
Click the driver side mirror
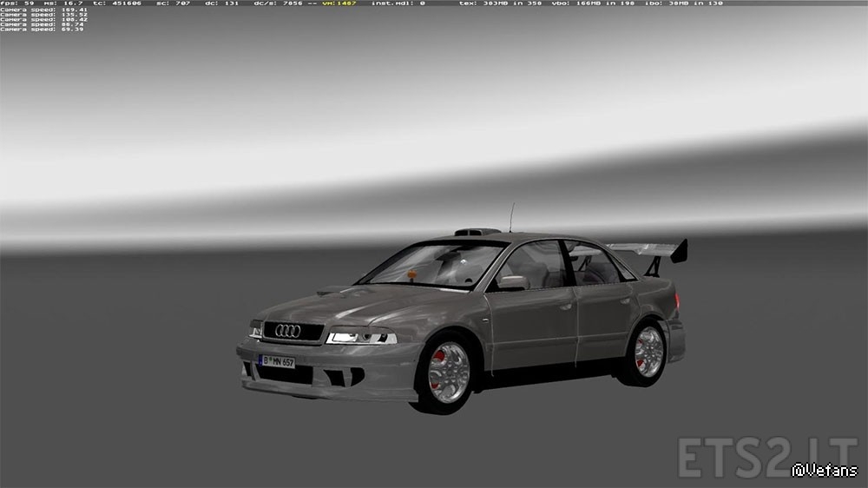pyautogui.click(x=513, y=282)
